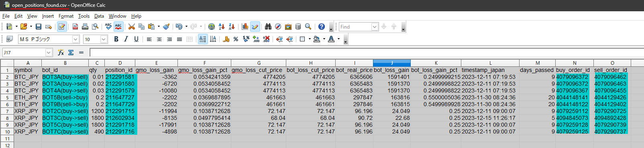Open the font size dropdown
The width and height of the screenshot is (644, 148).
point(104,39)
